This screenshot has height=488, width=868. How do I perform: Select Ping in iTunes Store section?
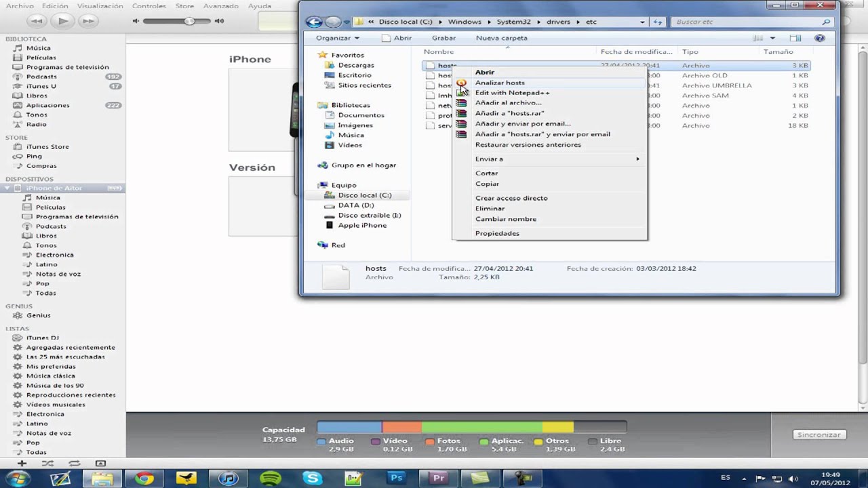(x=34, y=157)
